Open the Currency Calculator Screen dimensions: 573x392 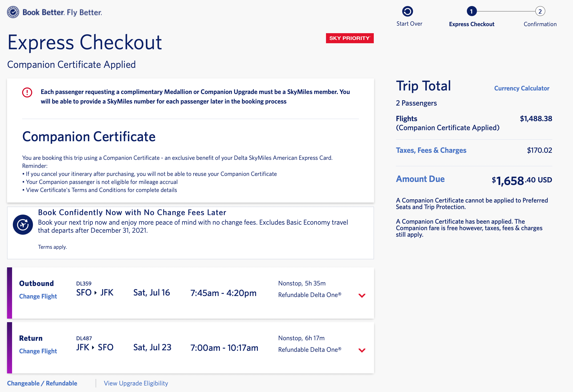[521, 88]
